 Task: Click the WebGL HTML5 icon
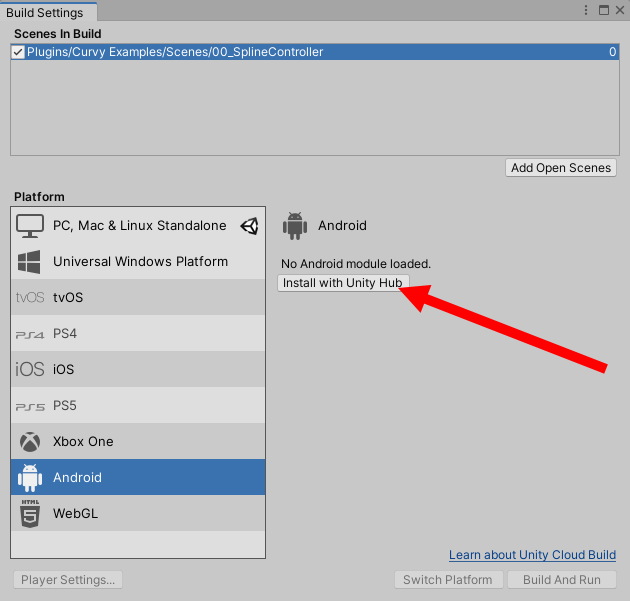[30, 513]
